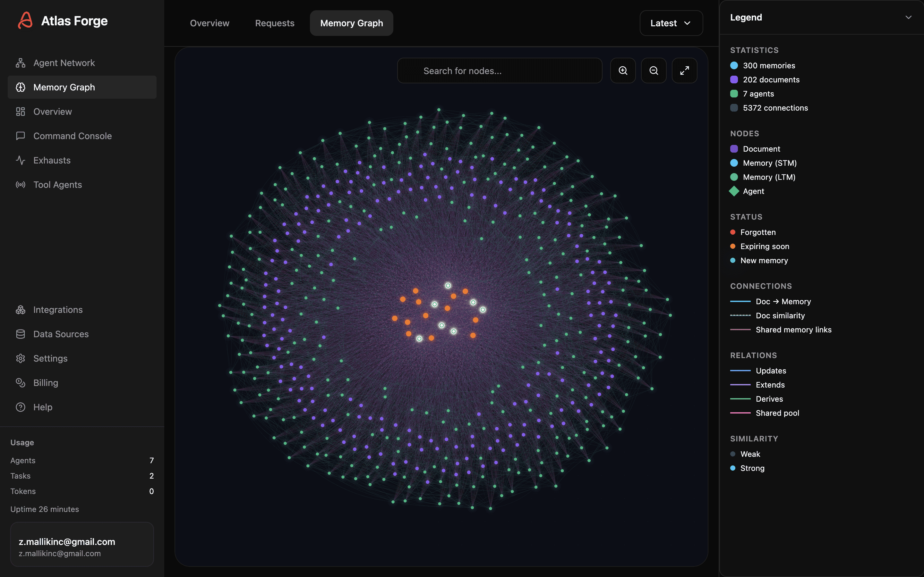
Task: Open Agent Network from the sidebar
Action: tap(64, 63)
